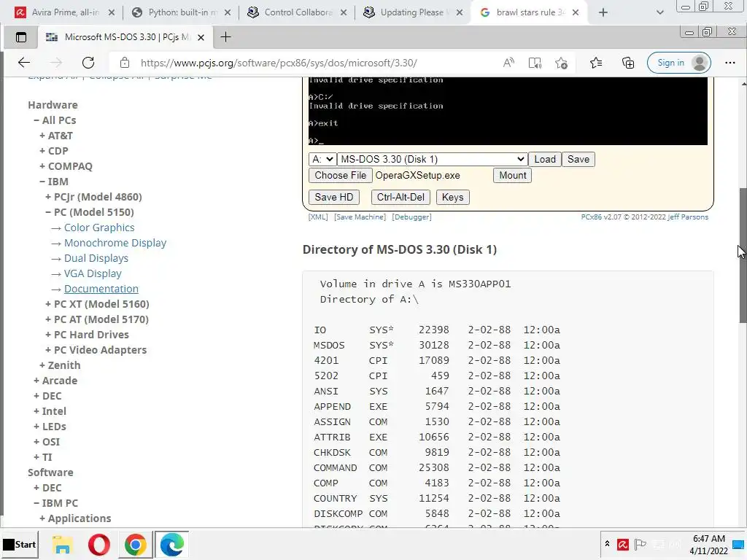Click the Save diskette button

coord(578,159)
